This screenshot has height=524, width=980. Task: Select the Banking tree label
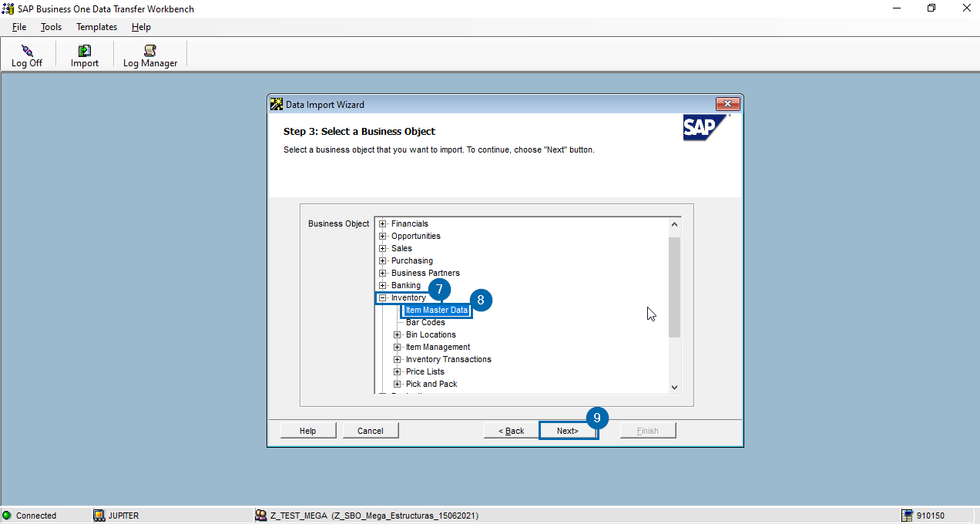[x=406, y=285]
